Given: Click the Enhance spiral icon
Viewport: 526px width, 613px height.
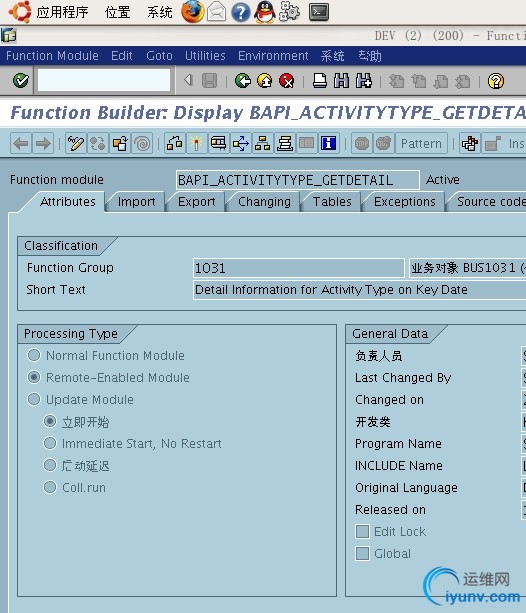Looking at the screenshot, I should [142, 143].
